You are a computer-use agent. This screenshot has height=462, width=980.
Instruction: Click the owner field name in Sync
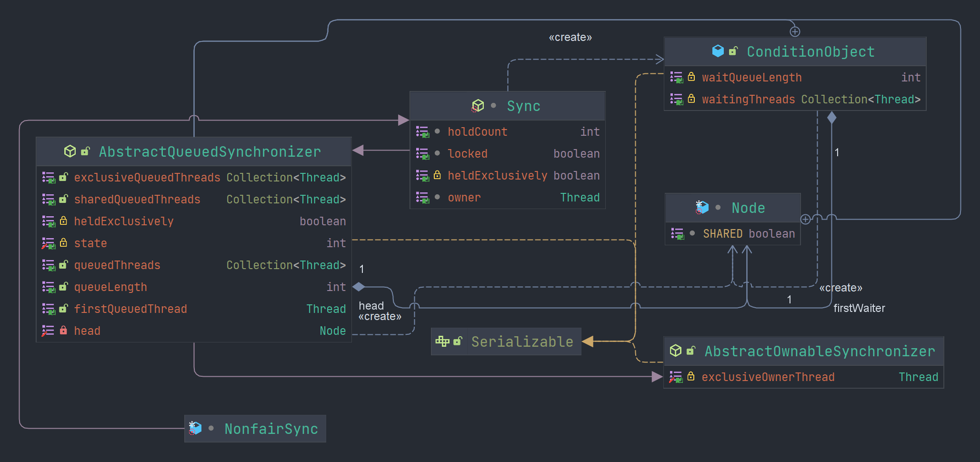point(464,198)
